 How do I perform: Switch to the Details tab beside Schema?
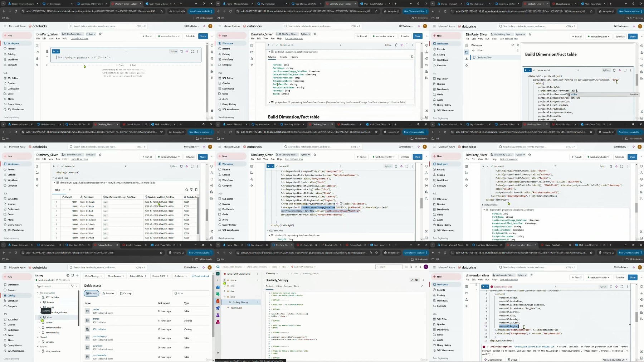283,57
